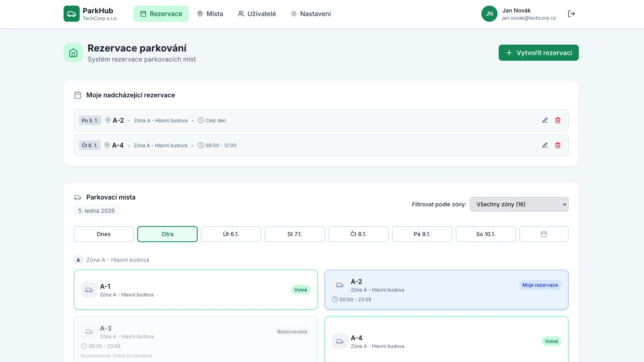Open the calendar date picker button
The height and width of the screenshot is (362, 644).
click(543, 234)
